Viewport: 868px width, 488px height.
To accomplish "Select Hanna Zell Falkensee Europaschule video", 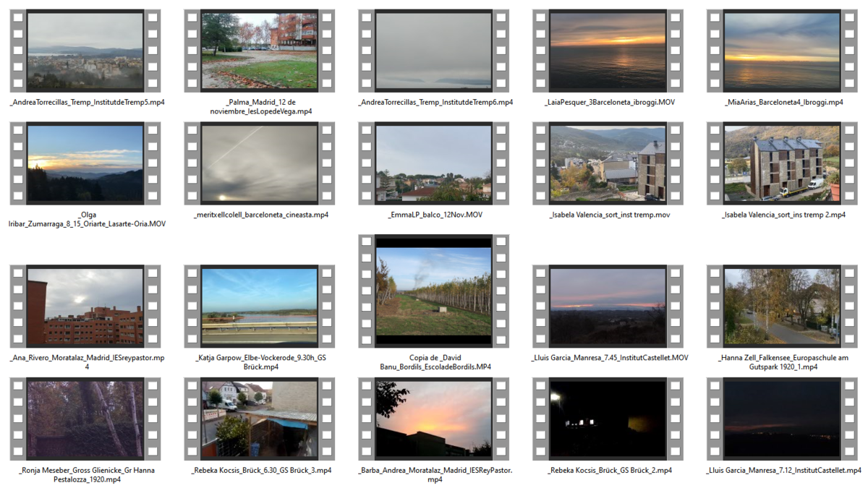I will click(x=782, y=306).
